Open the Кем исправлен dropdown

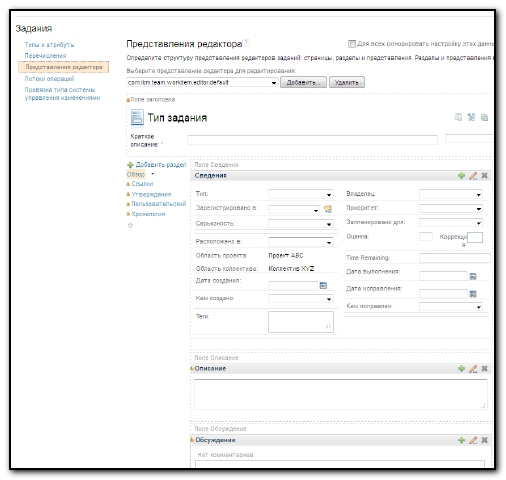[x=451, y=306]
